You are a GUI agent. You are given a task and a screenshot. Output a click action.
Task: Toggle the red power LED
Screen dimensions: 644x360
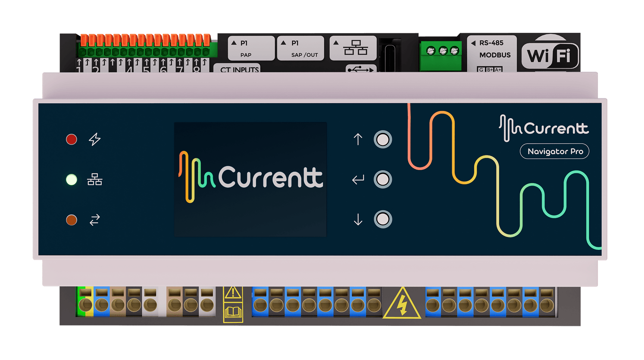[x=71, y=139]
